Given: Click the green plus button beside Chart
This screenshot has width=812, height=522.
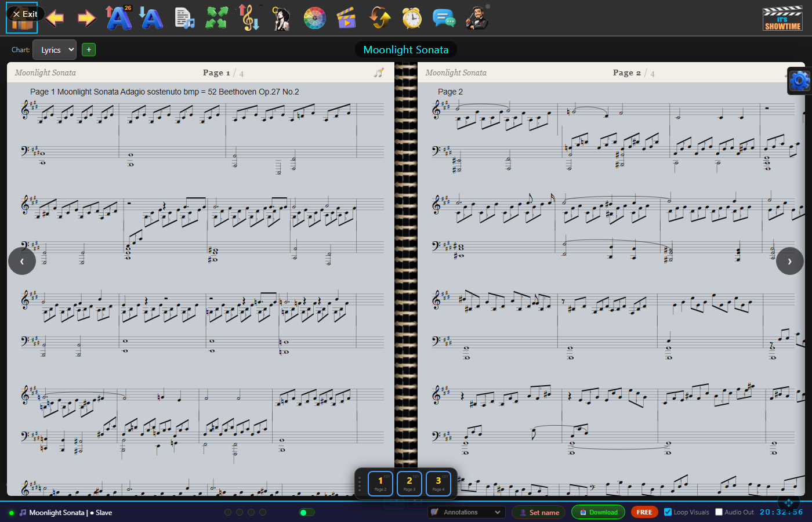Looking at the screenshot, I should click(89, 50).
